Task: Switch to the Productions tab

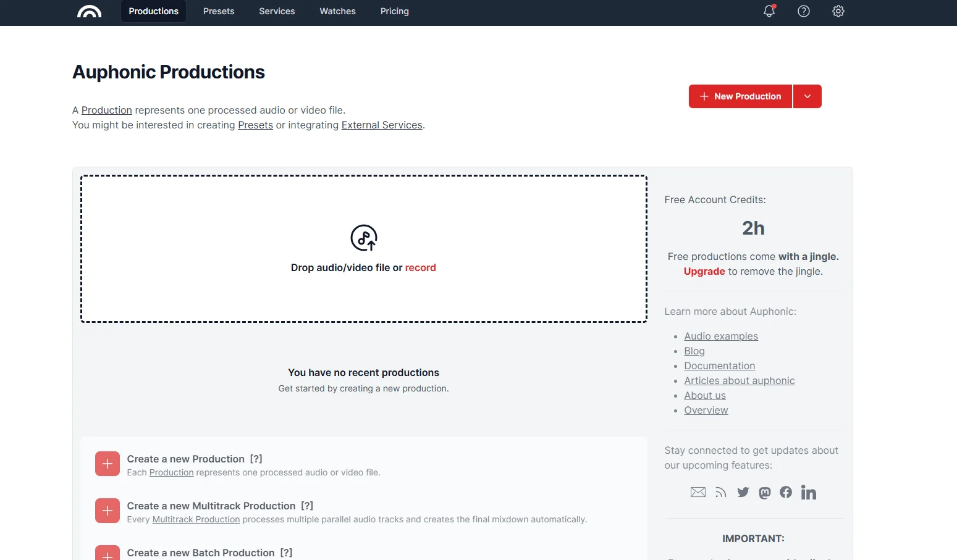Action: [154, 11]
